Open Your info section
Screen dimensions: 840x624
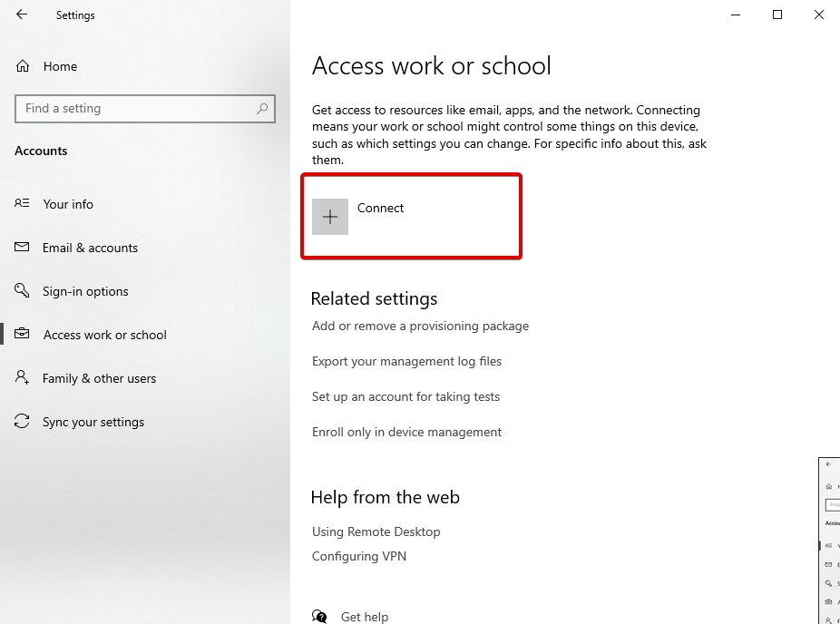(68, 204)
